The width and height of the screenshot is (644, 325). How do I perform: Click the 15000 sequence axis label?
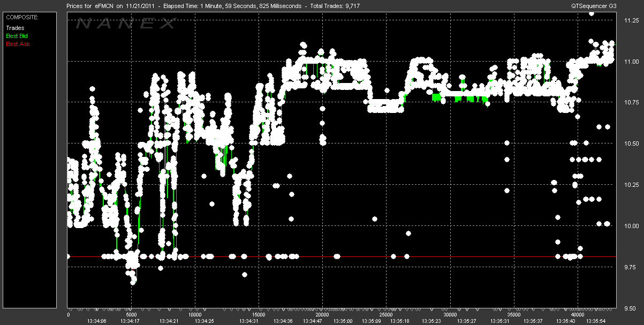259,315
